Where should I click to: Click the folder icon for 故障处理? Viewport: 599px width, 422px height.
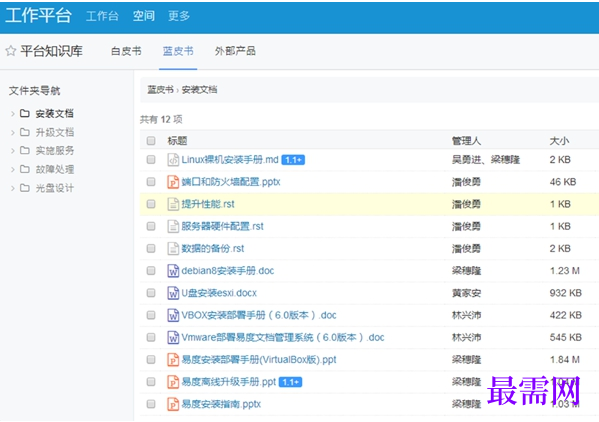point(25,169)
